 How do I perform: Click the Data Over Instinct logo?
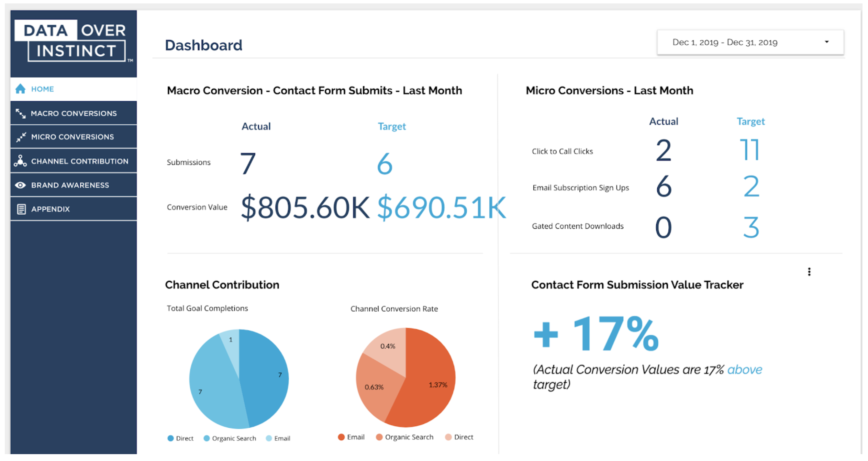click(73, 41)
